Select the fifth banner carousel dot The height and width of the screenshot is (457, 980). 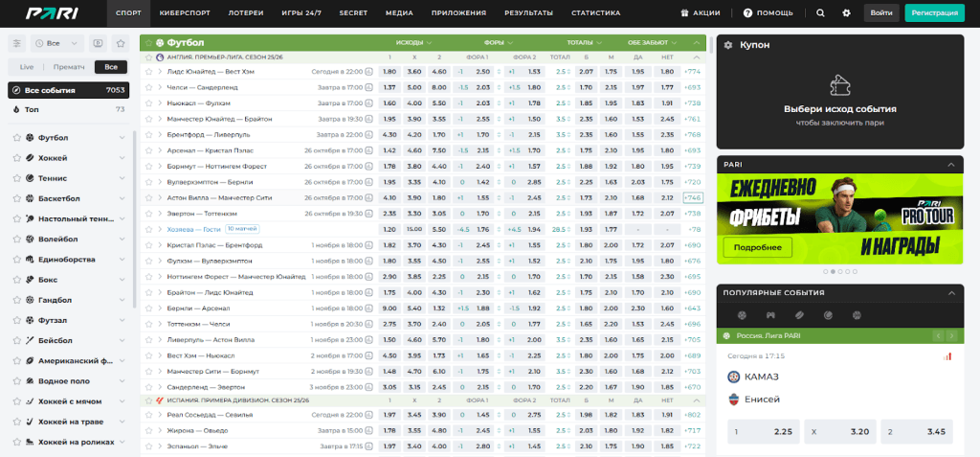tap(855, 272)
